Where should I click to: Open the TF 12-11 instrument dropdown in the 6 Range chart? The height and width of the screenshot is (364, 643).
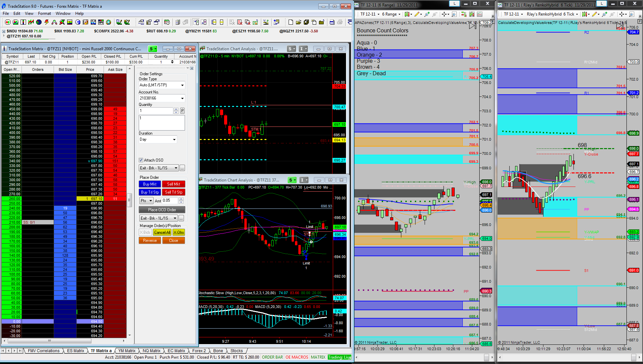[x=370, y=14]
